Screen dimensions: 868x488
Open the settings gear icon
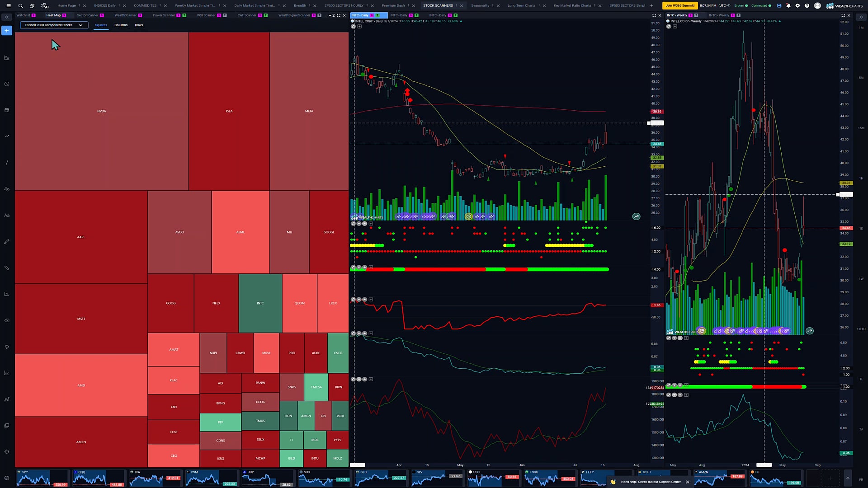(797, 6)
